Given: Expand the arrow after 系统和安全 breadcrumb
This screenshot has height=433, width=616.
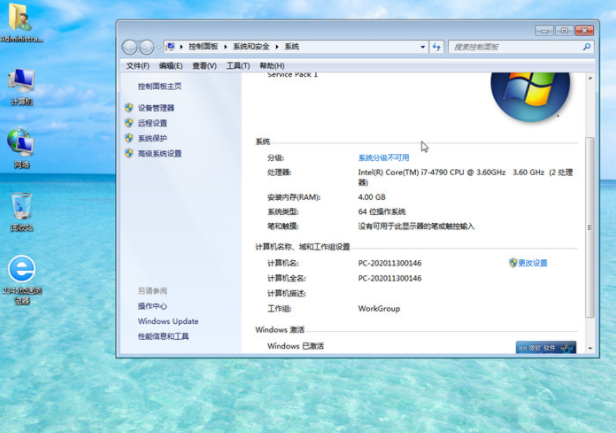Looking at the screenshot, I should [x=277, y=47].
